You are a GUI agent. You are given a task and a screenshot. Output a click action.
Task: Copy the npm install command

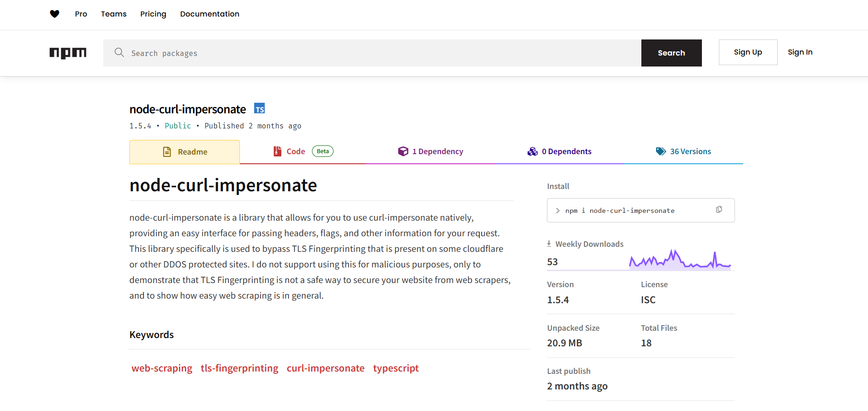(719, 210)
